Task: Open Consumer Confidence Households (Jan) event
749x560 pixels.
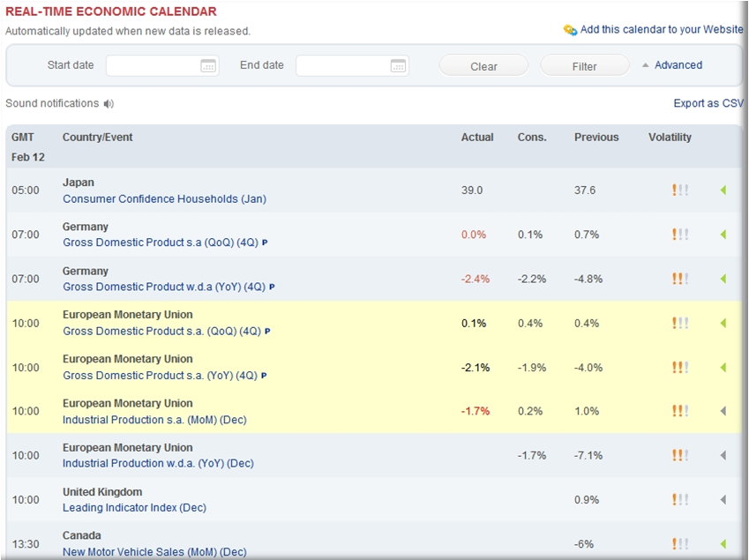Action: (164, 199)
